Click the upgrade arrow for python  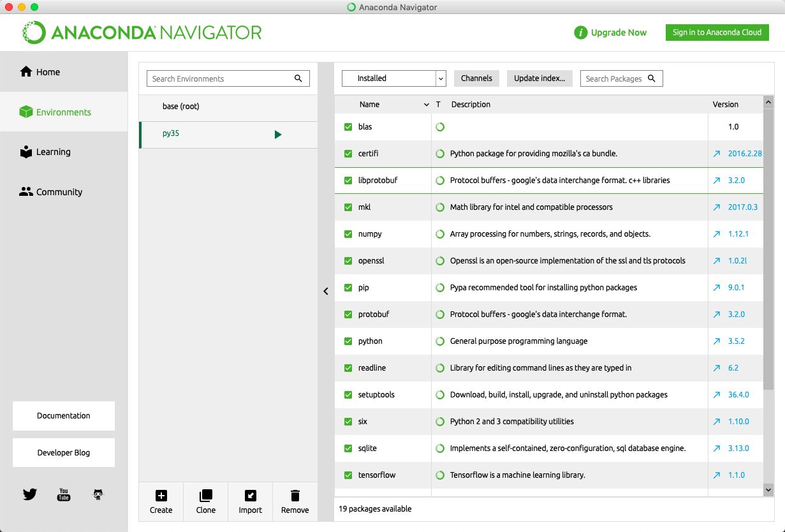717,341
